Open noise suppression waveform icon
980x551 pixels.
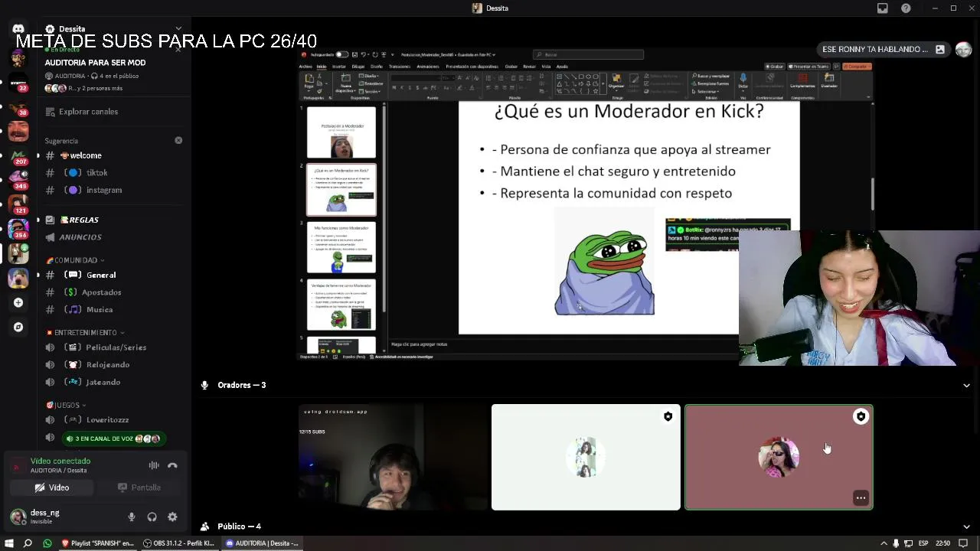(x=154, y=465)
